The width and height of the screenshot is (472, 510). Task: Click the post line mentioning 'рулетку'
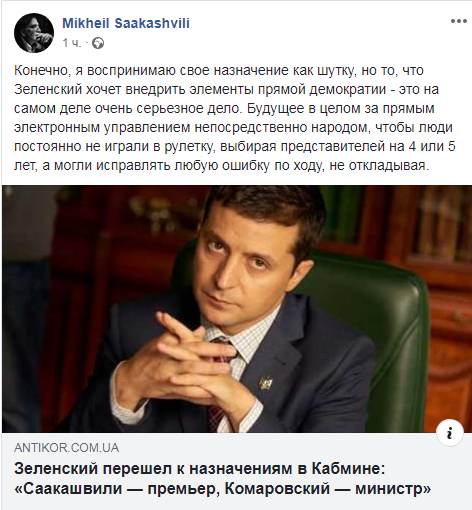pos(235,146)
